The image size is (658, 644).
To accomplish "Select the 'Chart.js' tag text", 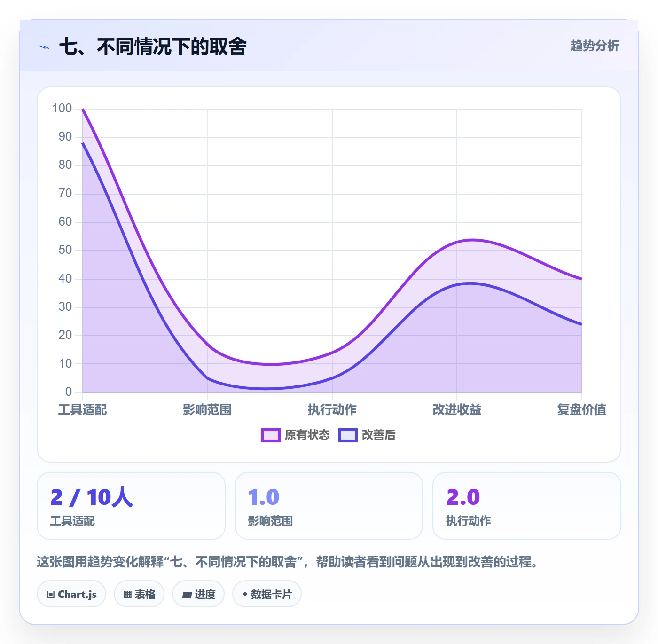I will coord(77,595).
